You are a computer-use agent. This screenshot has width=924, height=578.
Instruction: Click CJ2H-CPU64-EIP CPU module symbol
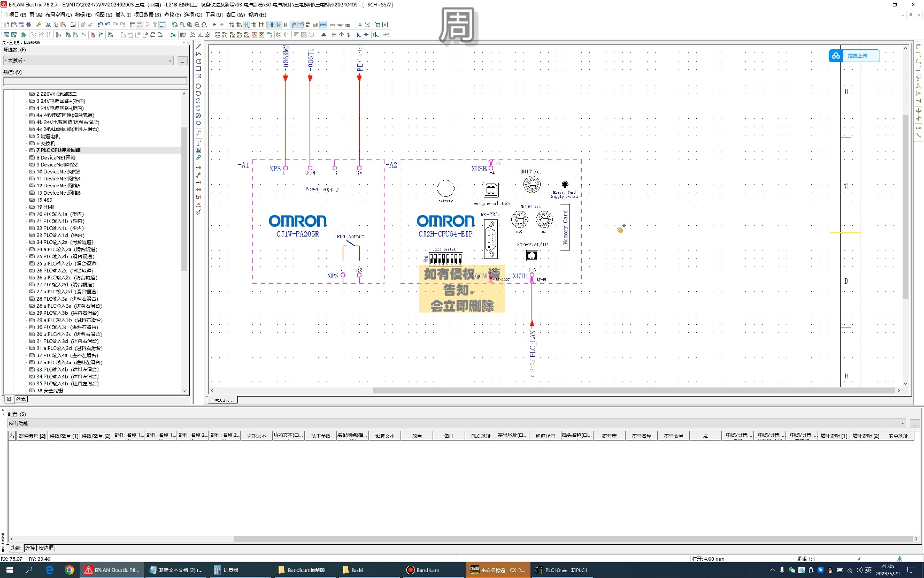pyautogui.click(x=491, y=222)
